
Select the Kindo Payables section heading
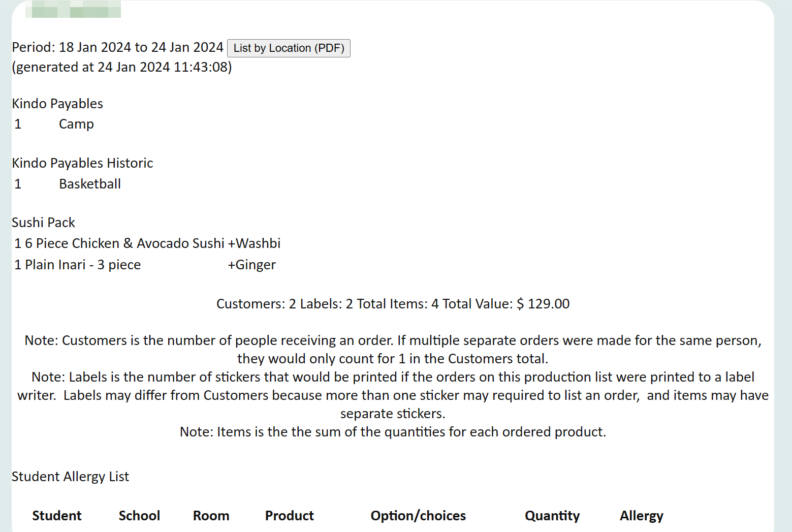pos(57,104)
